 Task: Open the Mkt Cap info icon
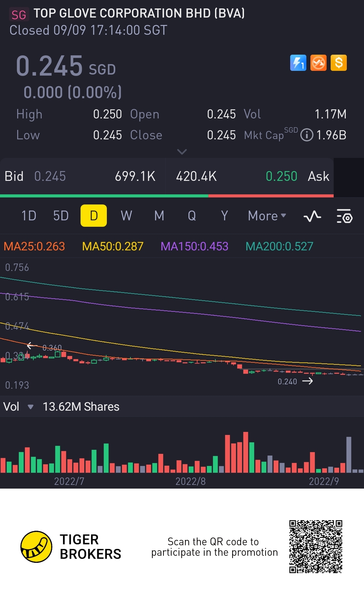pyautogui.click(x=307, y=135)
